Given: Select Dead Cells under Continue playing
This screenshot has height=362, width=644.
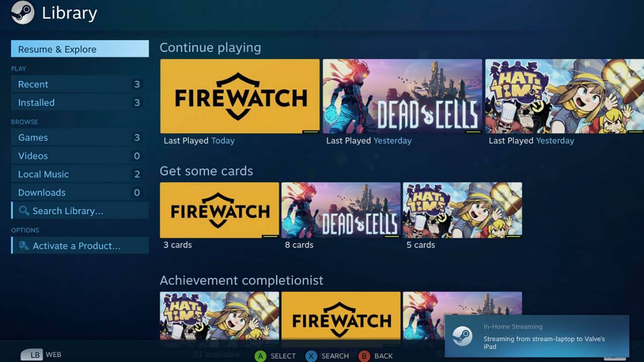Looking at the screenshot, I should pyautogui.click(x=403, y=96).
